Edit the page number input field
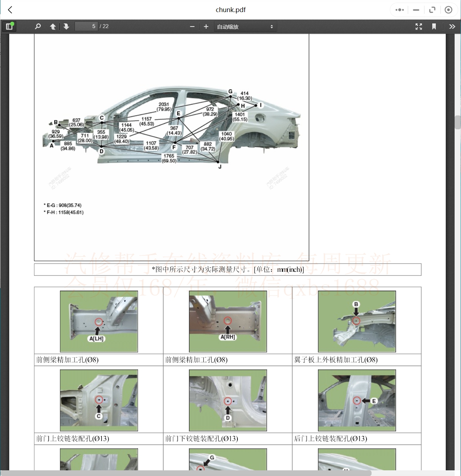 86,26
